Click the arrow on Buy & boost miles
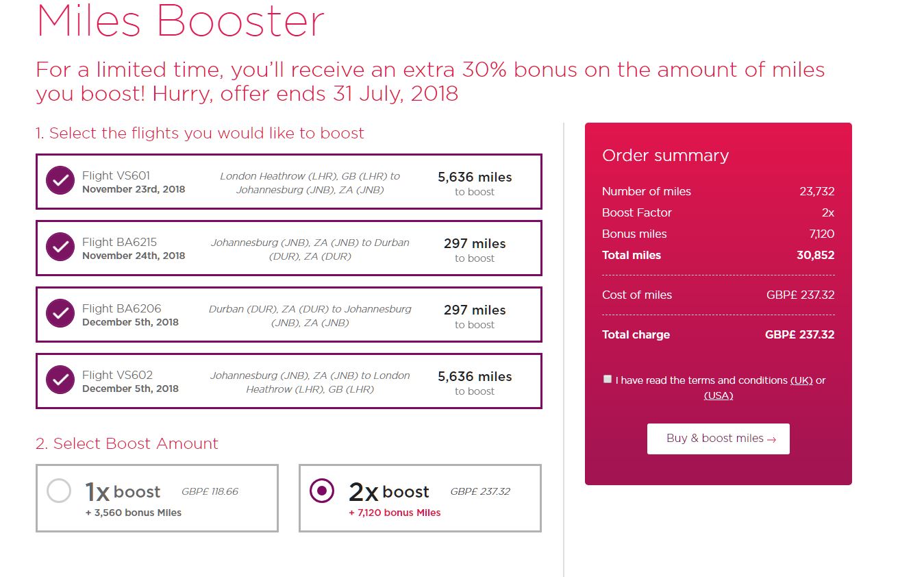This screenshot has height=577, width=924. pyautogui.click(x=772, y=439)
